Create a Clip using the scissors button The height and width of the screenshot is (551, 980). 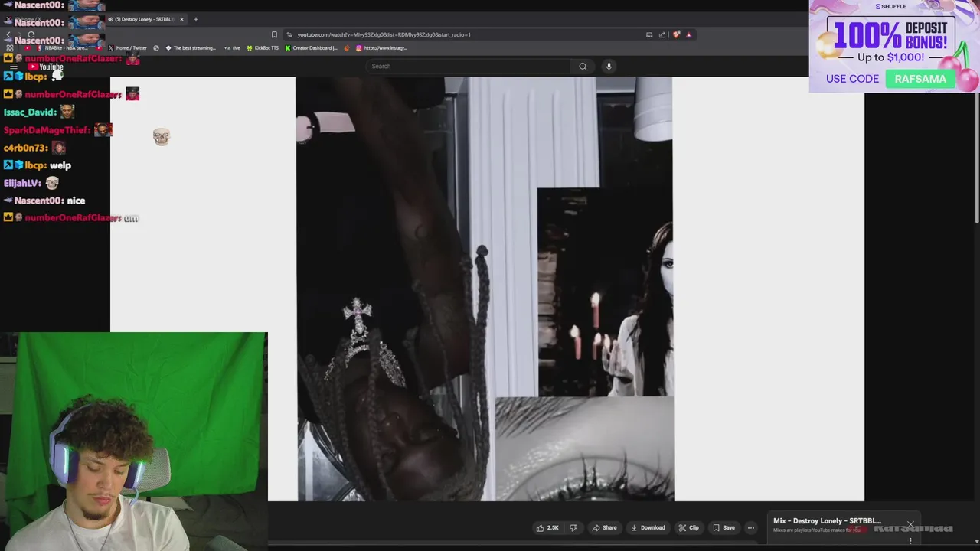click(688, 527)
